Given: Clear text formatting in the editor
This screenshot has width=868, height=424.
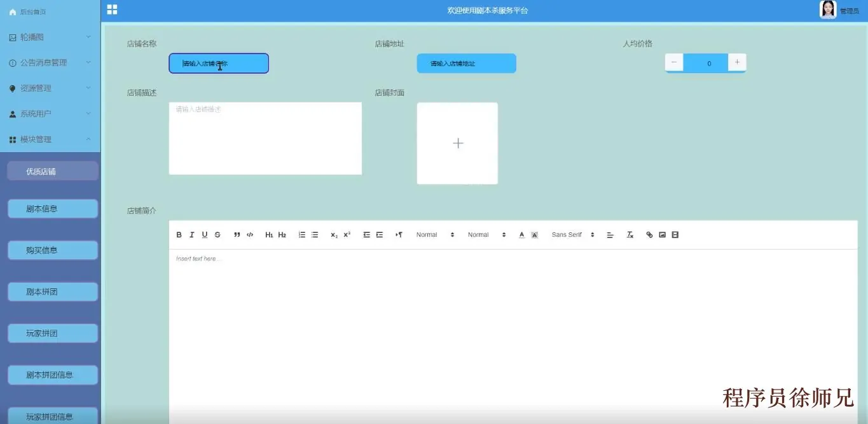Looking at the screenshot, I should coord(630,235).
